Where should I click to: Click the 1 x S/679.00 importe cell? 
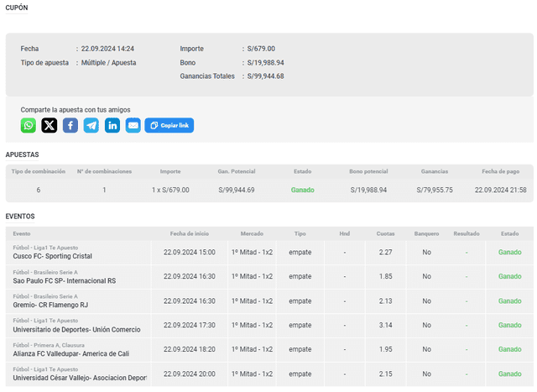[x=170, y=190]
